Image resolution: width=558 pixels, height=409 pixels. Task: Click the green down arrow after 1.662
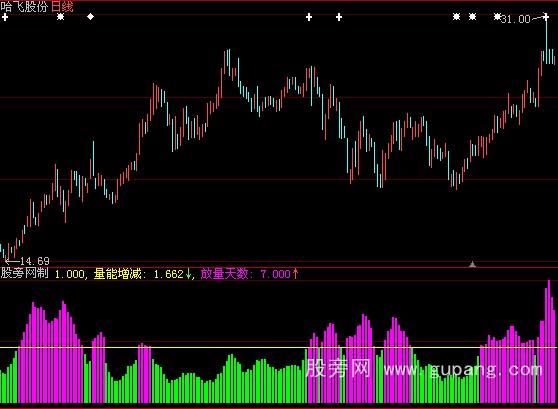[x=188, y=274]
